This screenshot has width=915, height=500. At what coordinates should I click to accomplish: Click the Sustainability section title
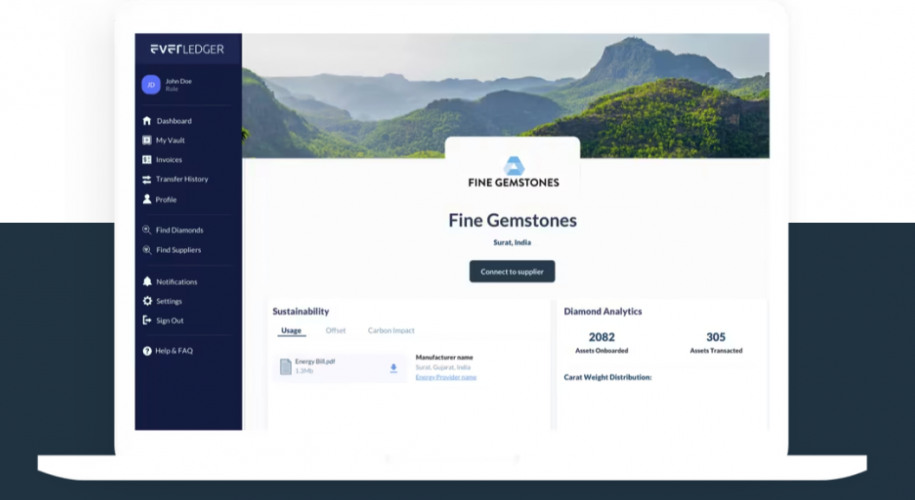(x=301, y=312)
